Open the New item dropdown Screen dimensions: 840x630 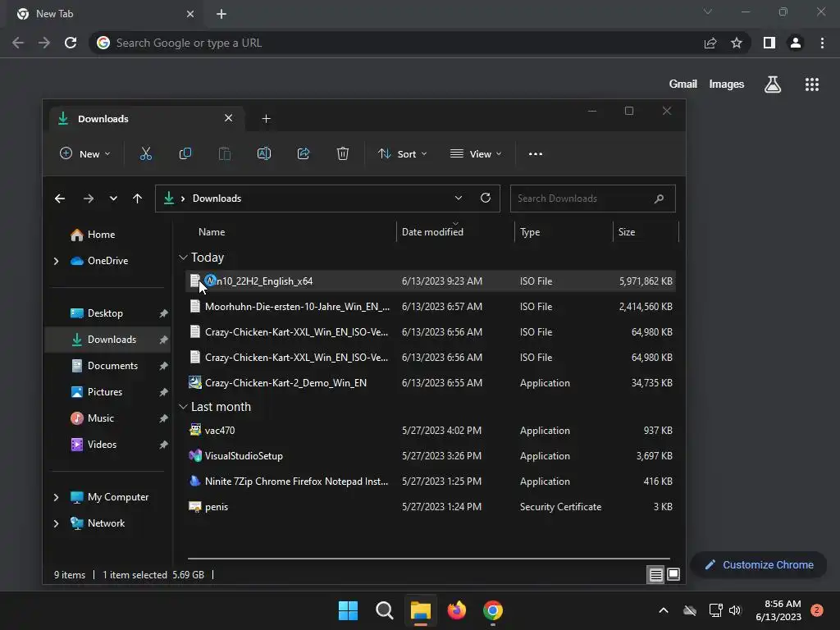point(85,153)
